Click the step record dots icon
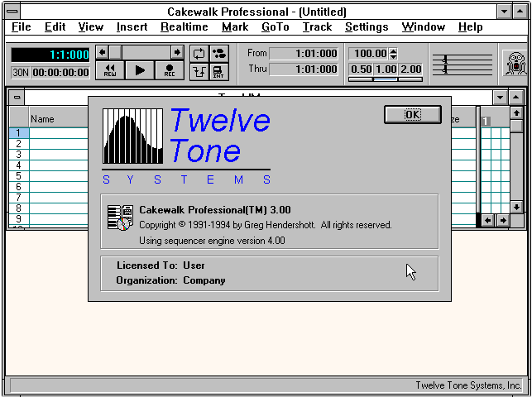The height and width of the screenshot is (397, 532). 219,54
